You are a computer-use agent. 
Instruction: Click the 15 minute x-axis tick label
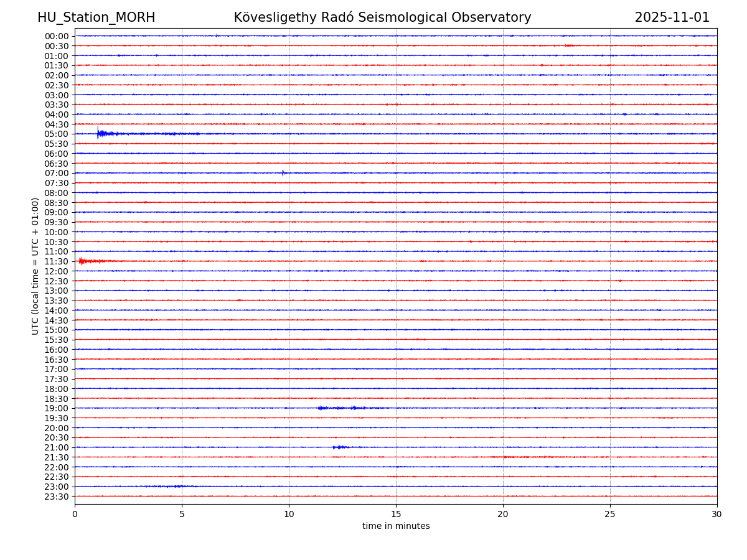[396, 515]
